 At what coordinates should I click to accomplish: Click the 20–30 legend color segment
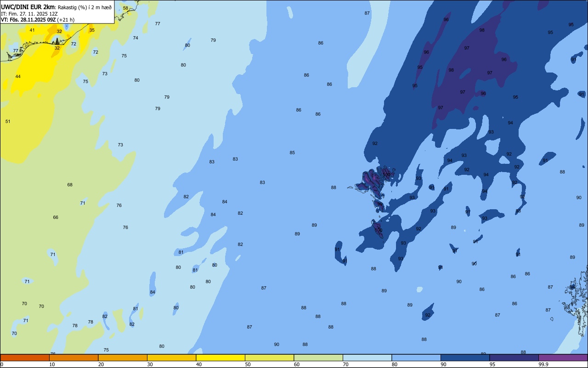tap(123, 357)
